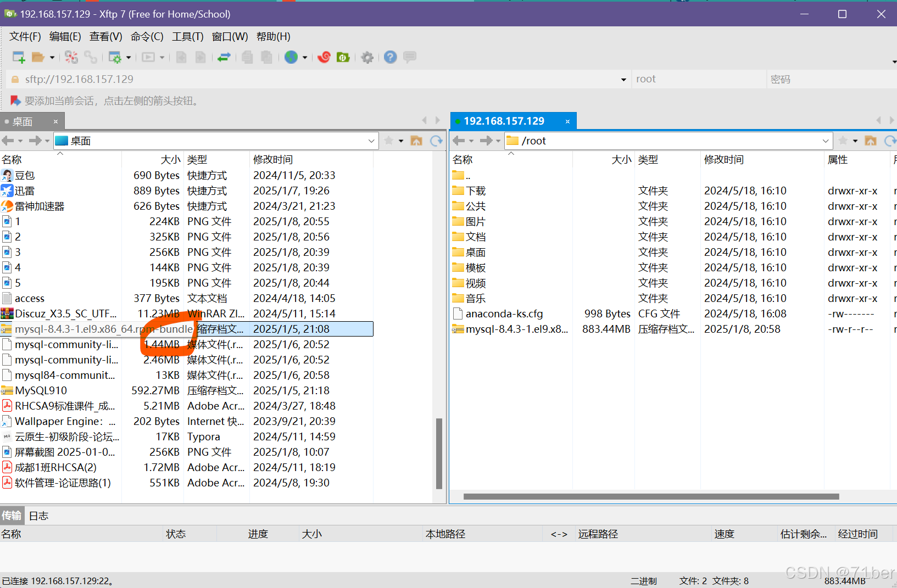Expand remote bookmark star dropdown arrow
897x588 pixels.
point(855,141)
